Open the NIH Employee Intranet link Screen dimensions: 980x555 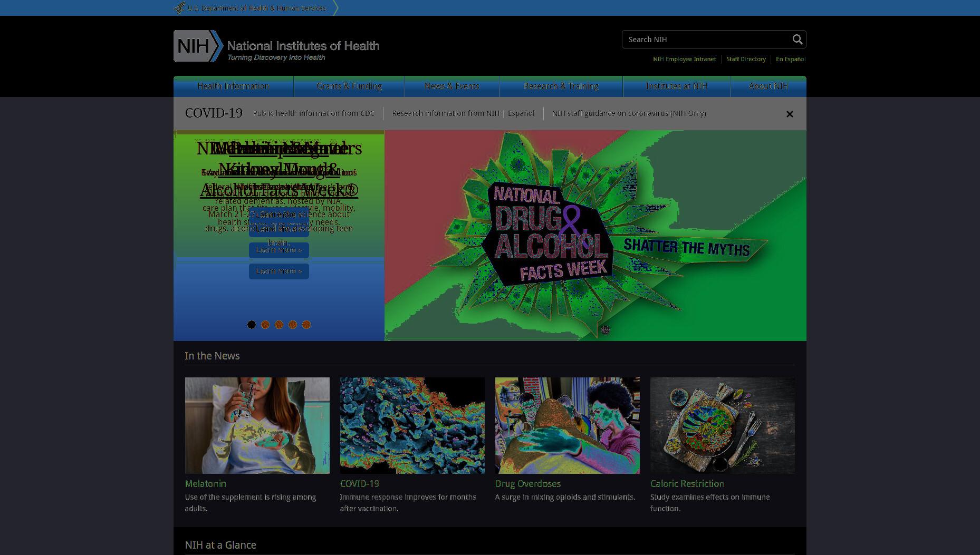tap(684, 59)
